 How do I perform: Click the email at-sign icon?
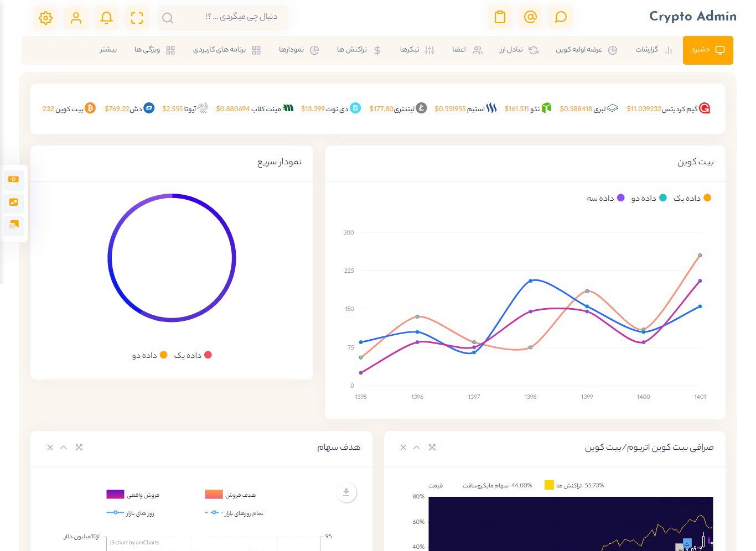tap(530, 17)
